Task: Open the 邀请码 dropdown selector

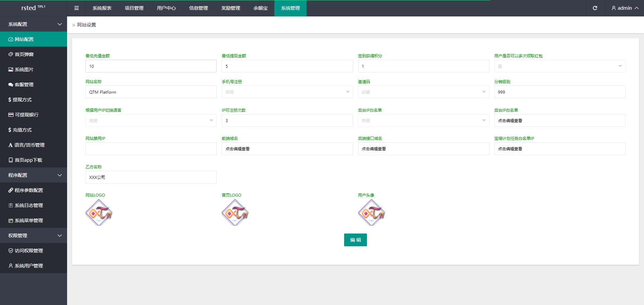Action: (x=424, y=92)
